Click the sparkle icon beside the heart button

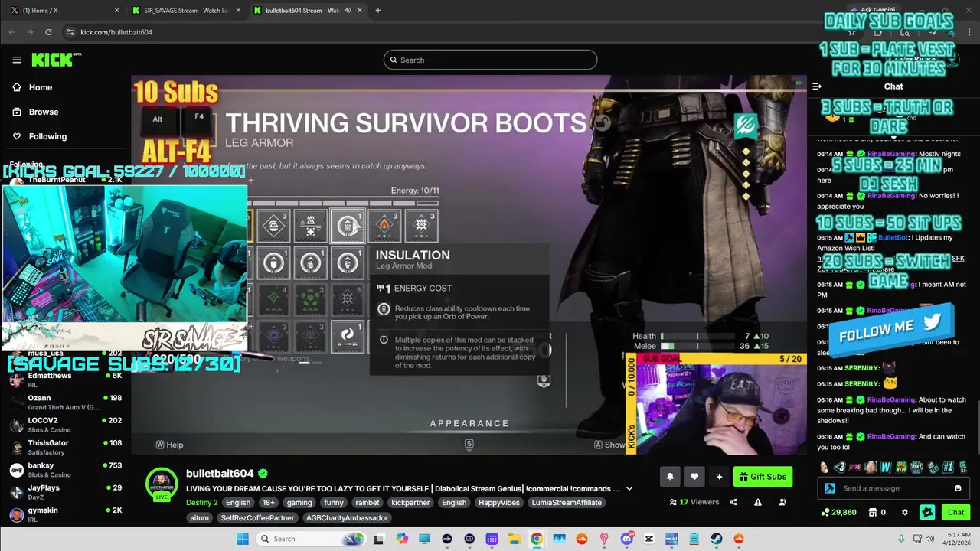[x=719, y=477]
